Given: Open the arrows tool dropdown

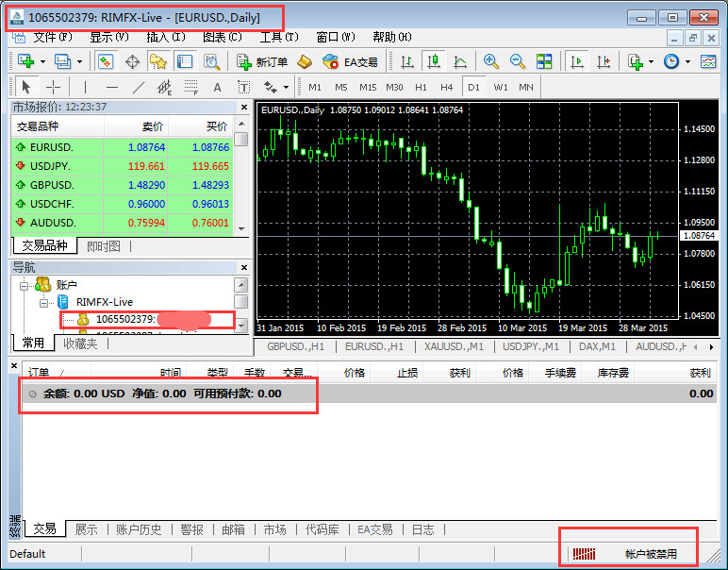Looking at the screenshot, I should (286, 87).
